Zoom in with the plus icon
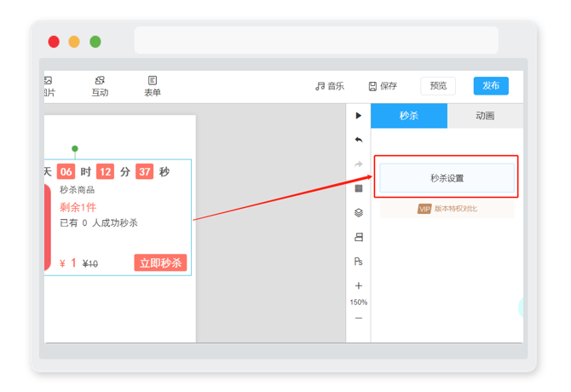The width and height of the screenshot is (571, 392). [359, 285]
